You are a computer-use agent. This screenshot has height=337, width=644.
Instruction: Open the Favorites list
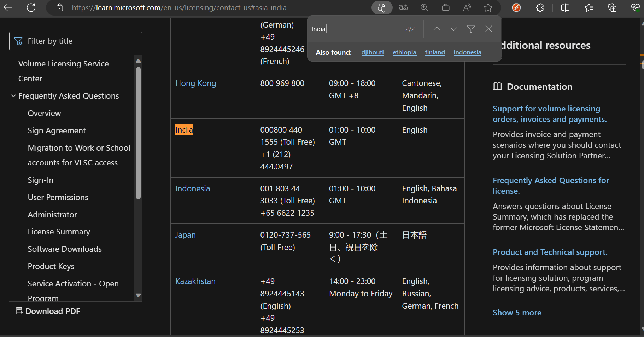tap(589, 7)
